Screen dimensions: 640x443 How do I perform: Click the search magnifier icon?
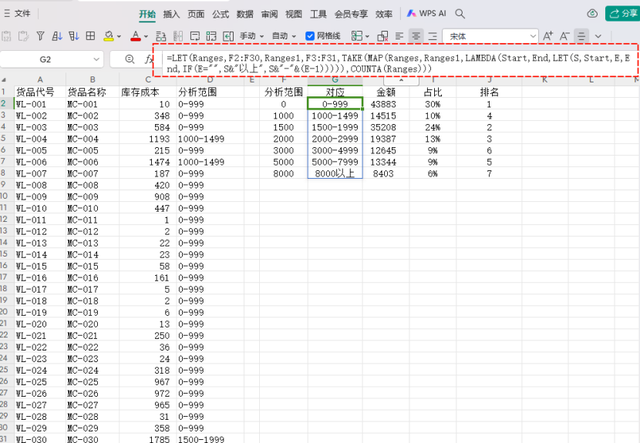point(460,14)
